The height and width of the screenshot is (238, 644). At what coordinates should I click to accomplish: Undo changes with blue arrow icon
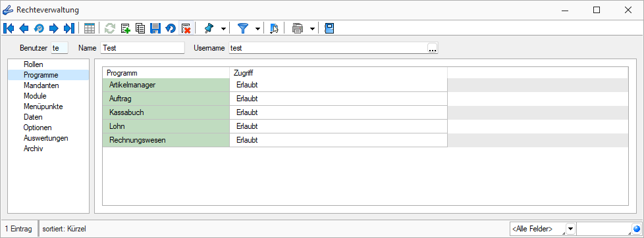point(171,28)
